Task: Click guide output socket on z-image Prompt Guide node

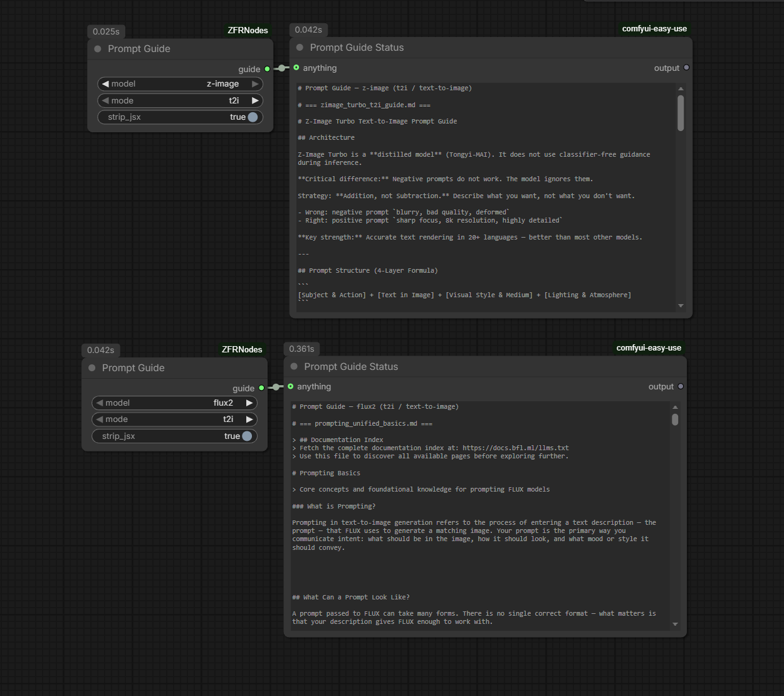Action: click(268, 69)
